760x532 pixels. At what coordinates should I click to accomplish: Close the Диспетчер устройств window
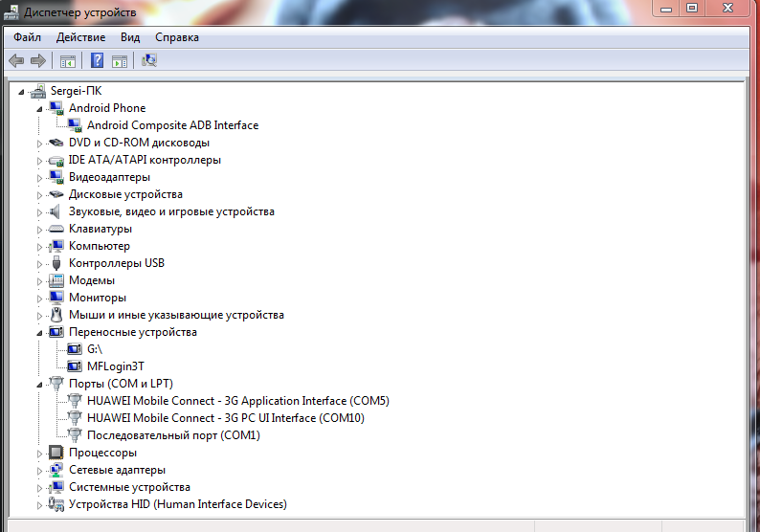(727, 8)
